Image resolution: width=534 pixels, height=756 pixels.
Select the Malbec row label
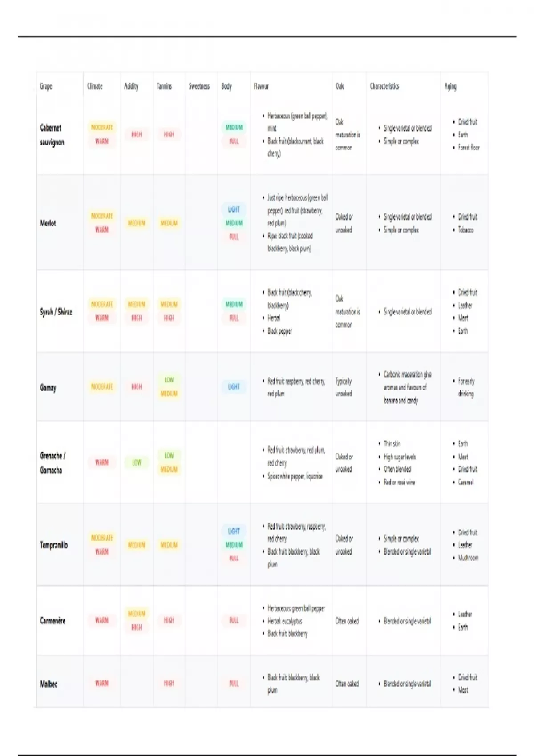(49, 684)
